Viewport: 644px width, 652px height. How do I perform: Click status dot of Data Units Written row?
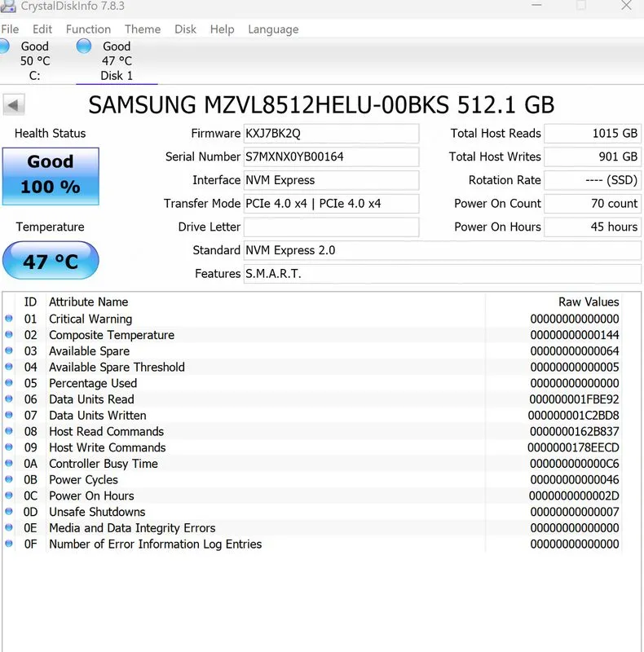coord(9,415)
